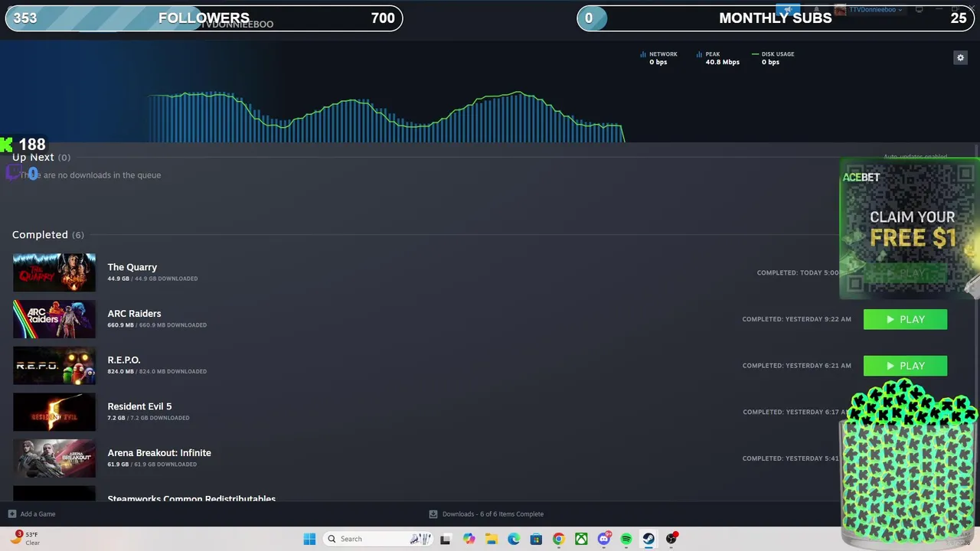The width and height of the screenshot is (980, 551).
Task: Click the 61.9 GB downloaded size text
Action: [x=152, y=465]
